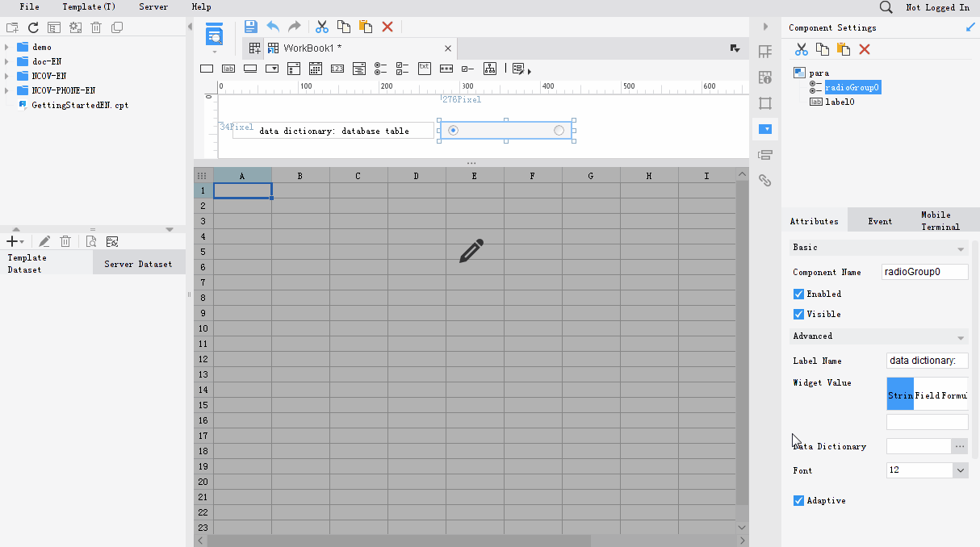Click the Save template icon in the toolbar
The image size is (980, 547).
(x=251, y=27)
